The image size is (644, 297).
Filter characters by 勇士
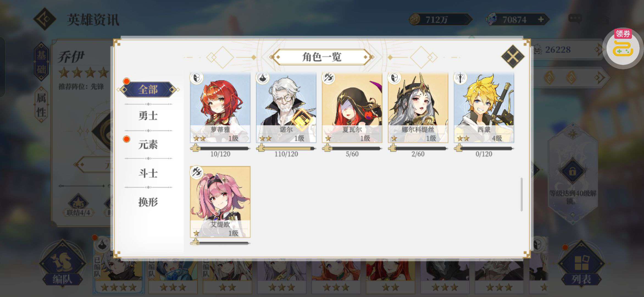[148, 116]
